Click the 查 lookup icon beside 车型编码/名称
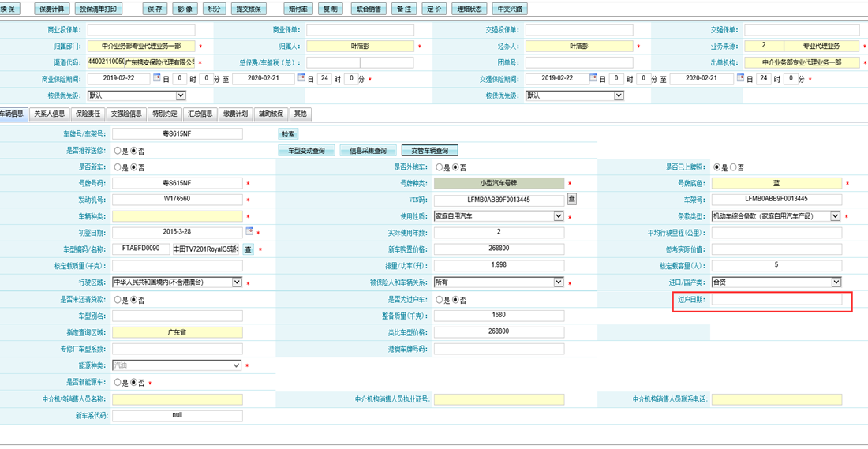The width and height of the screenshot is (868, 449). pos(248,249)
